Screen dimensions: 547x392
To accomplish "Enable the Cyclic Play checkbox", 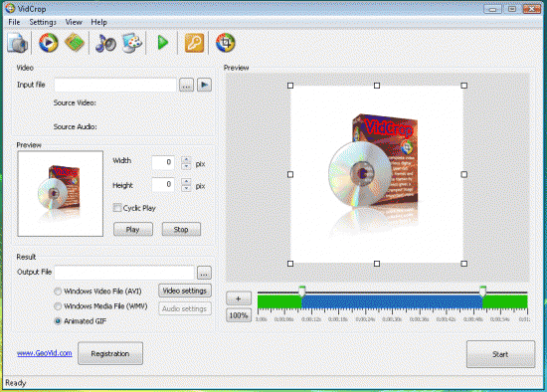I will click(117, 208).
